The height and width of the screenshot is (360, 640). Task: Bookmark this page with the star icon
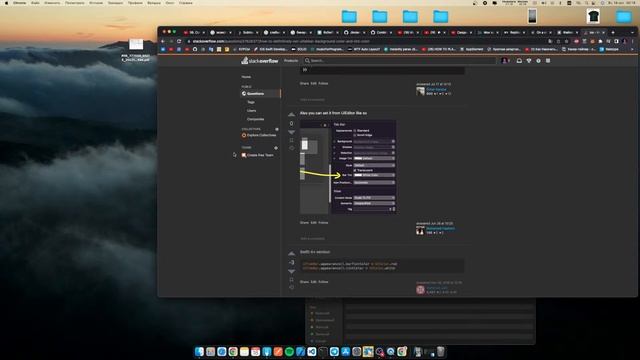click(x=567, y=41)
